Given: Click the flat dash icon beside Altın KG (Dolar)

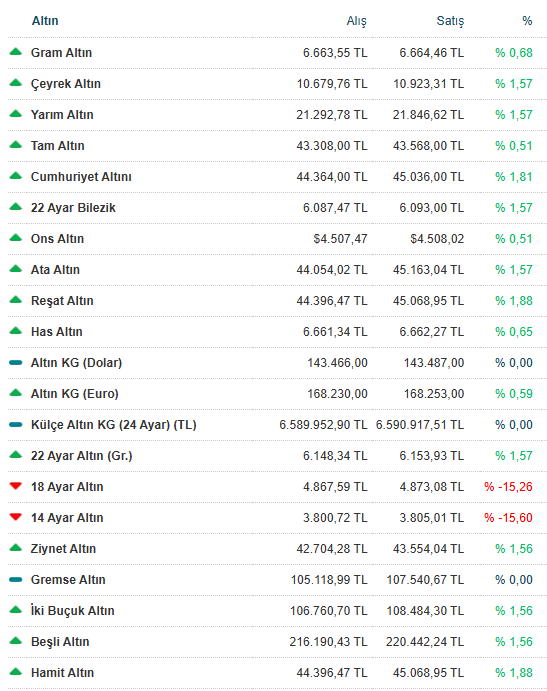Looking at the screenshot, I should (15, 363).
